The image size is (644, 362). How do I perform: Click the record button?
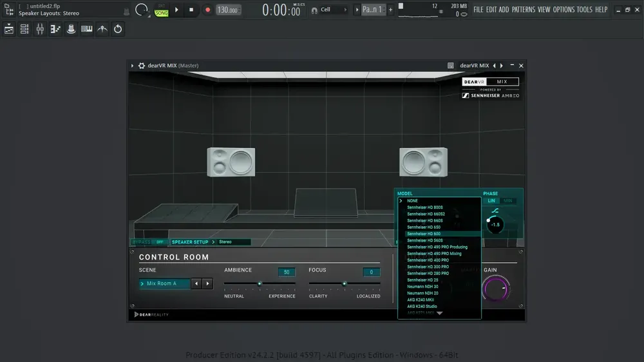(207, 10)
